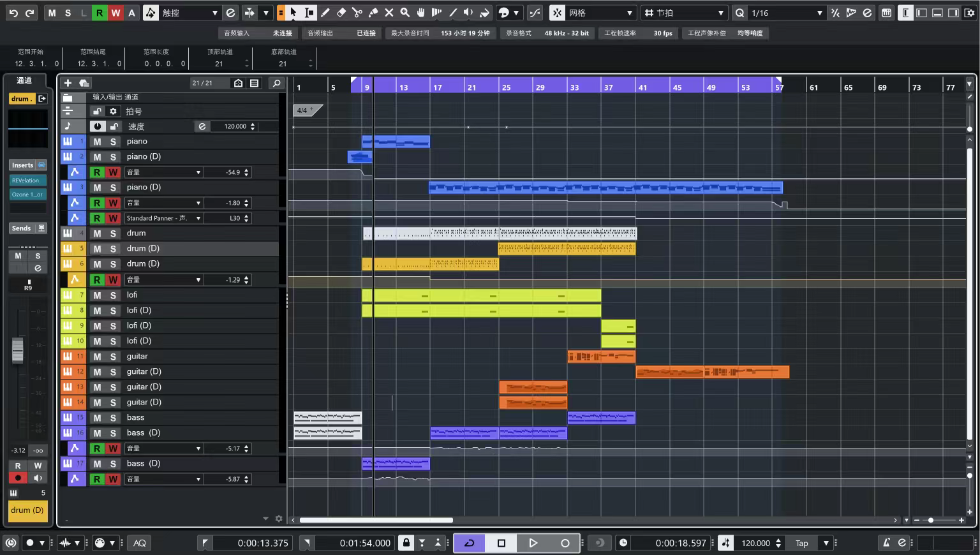Start playback with the Play button
The height and width of the screenshot is (555, 980).
533,543
